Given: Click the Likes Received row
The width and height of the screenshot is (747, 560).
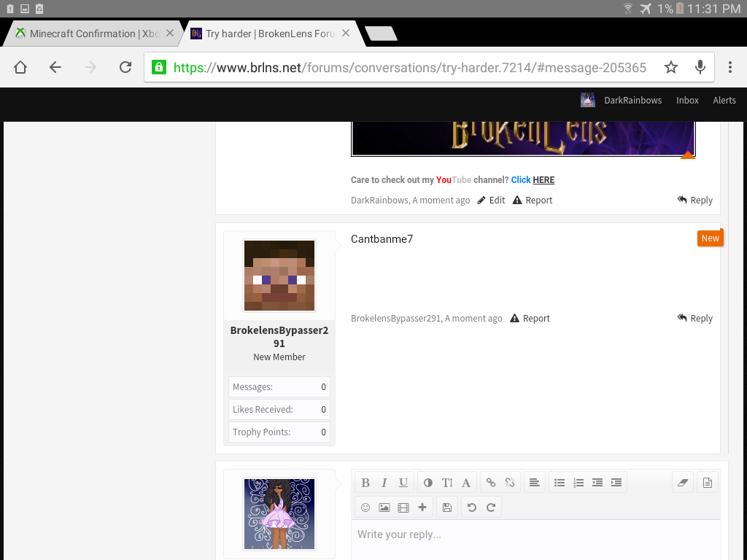Looking at the screenshot, I should point(279,410).
